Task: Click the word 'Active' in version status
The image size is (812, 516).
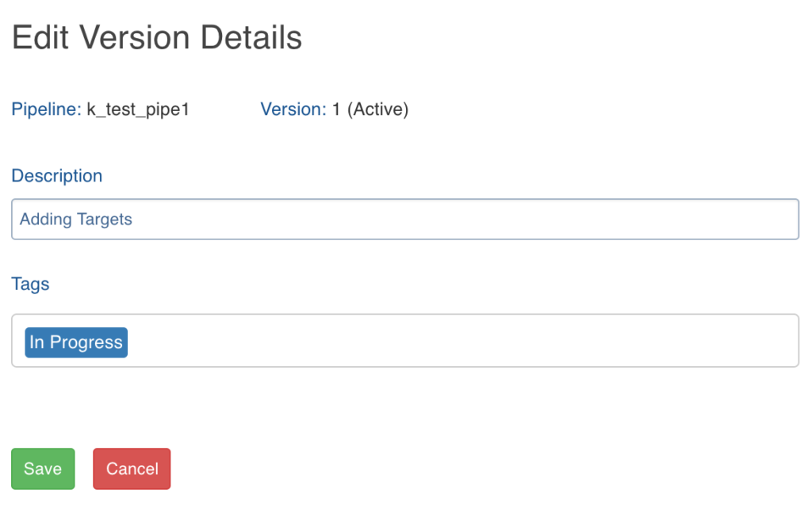Action: pyautogui.click(x=378, y=110)
